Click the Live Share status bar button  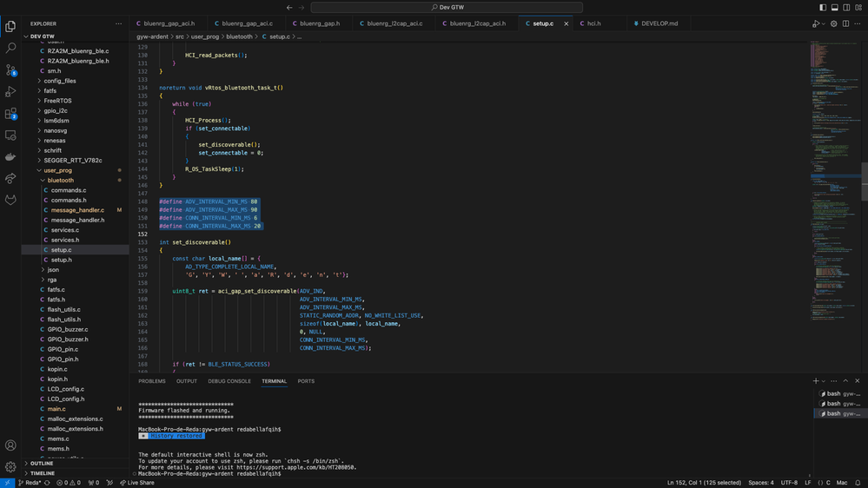coord(137,483)
